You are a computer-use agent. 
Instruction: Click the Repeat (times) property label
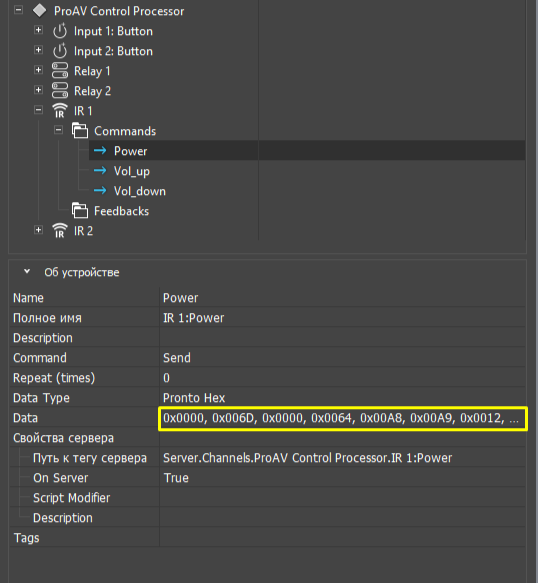click(x=54, y=378)
